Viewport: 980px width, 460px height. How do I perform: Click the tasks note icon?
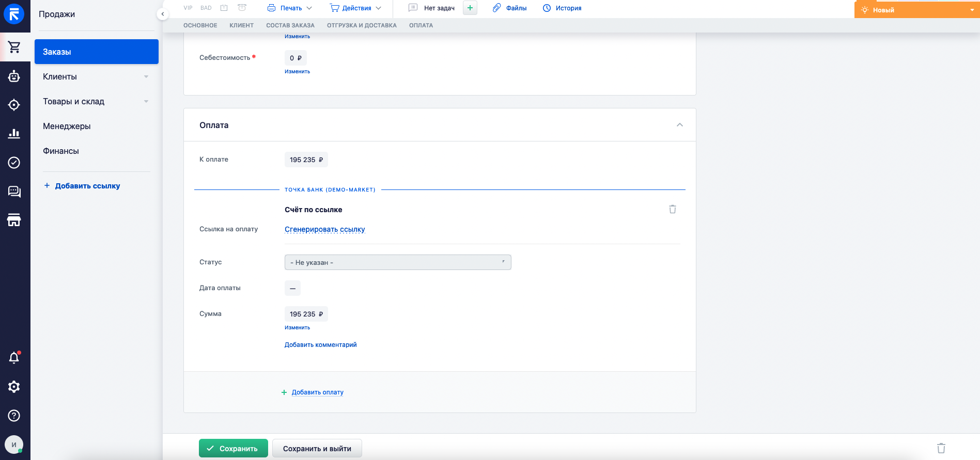[413, 8]
